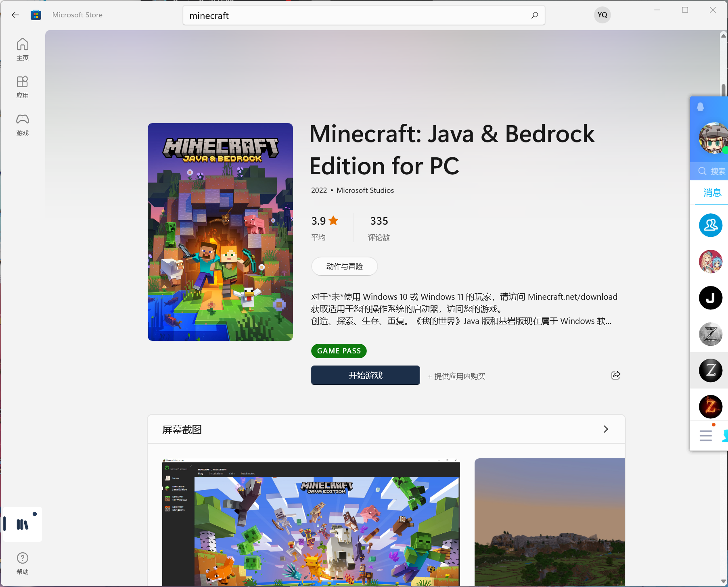Image resolution: width=728 pixels, height=587 pixels.
Task: Maximize the Microsoft Store window
Action: click(x=685, y=10)
